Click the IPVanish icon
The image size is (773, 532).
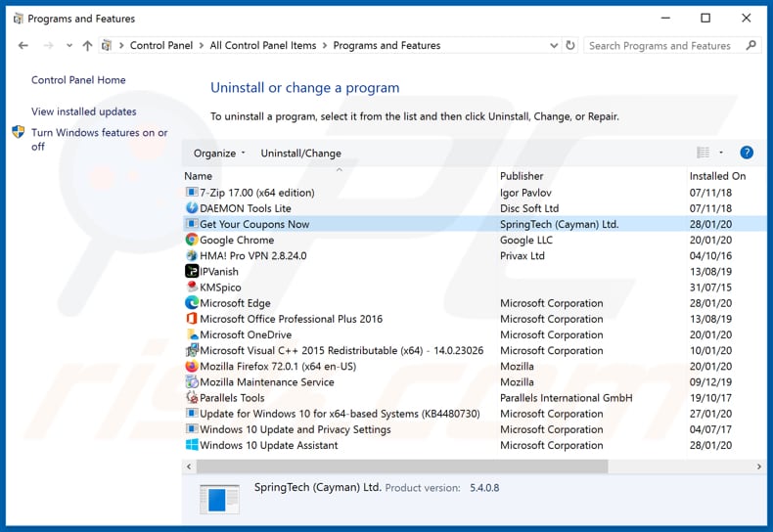pyautogui.click(x=192, y=271)
